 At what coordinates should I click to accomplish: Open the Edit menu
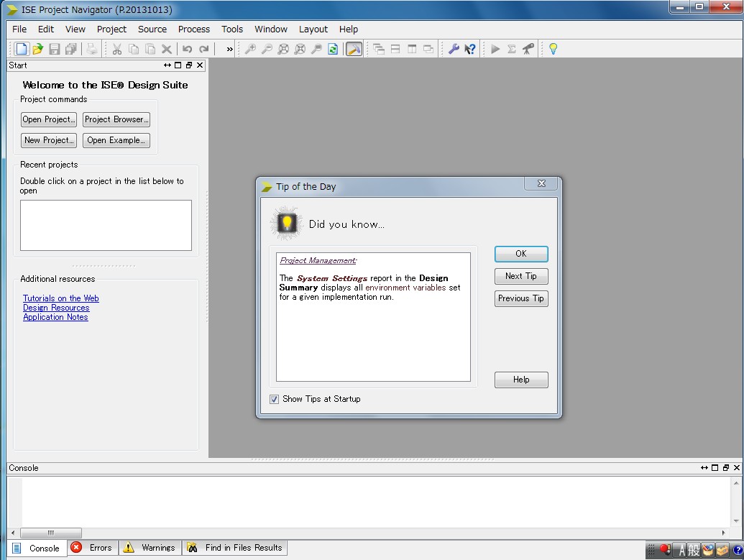[x=46, y=29]
